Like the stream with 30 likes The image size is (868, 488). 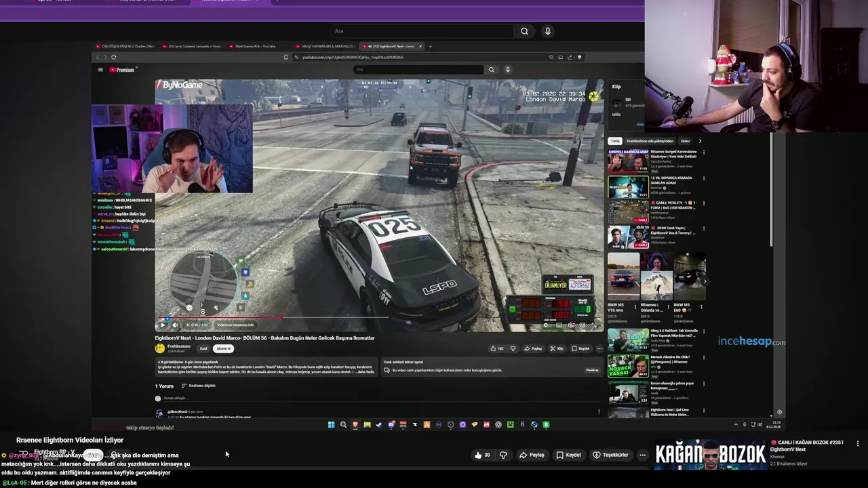483,455
